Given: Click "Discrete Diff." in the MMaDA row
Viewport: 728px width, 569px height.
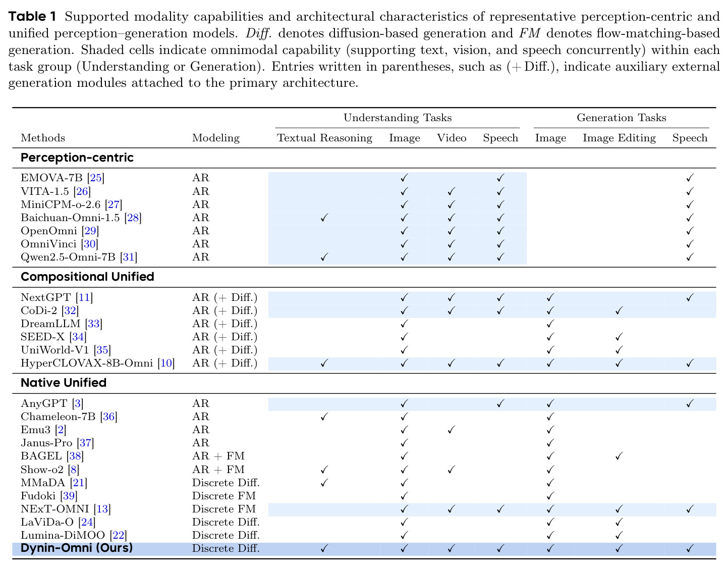Looking at the screenshot, I should (x=226, y=483).
